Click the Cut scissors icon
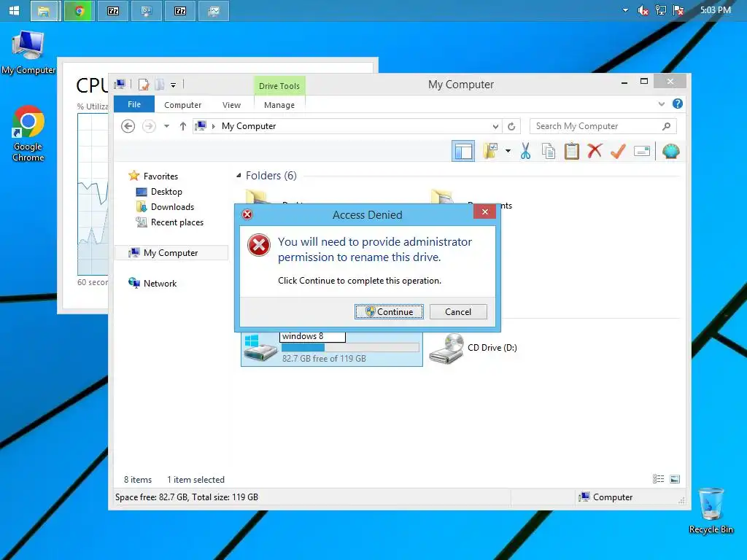747x560 pixels. coord(525,151)
